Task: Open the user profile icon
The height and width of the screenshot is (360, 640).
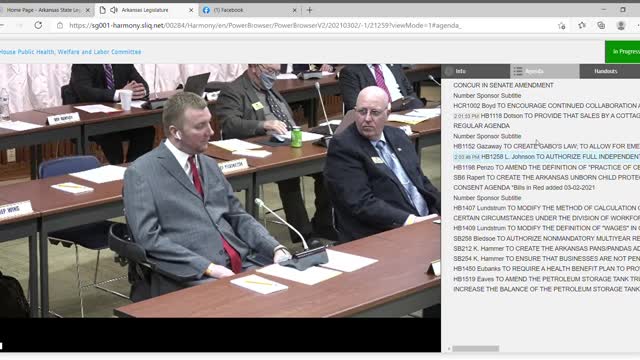Action: tap(621, 25)
